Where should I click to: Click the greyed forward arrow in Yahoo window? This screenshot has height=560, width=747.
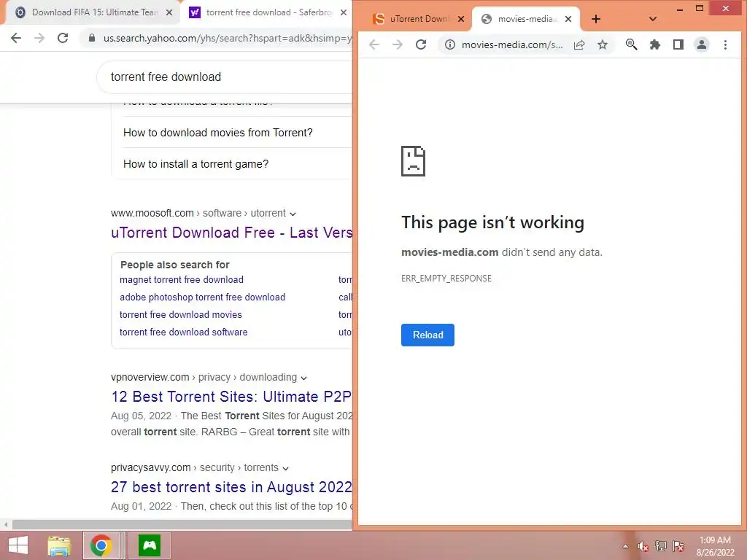click(39, 38)
